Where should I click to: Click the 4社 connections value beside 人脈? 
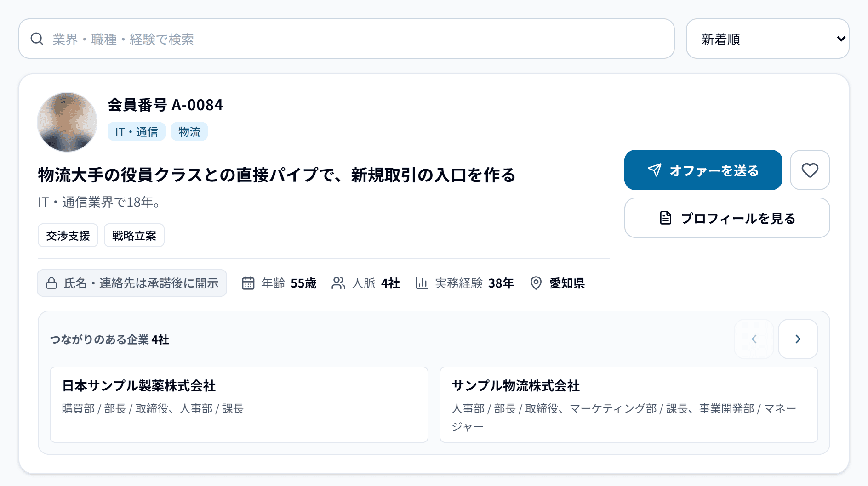coord(390,283)
